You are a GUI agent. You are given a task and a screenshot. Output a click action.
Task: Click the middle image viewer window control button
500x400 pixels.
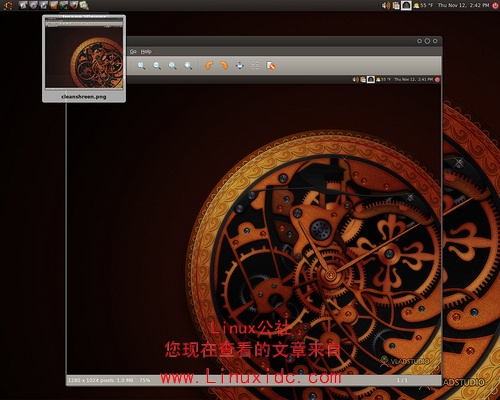pyautogui.click(x=427, y=41)
